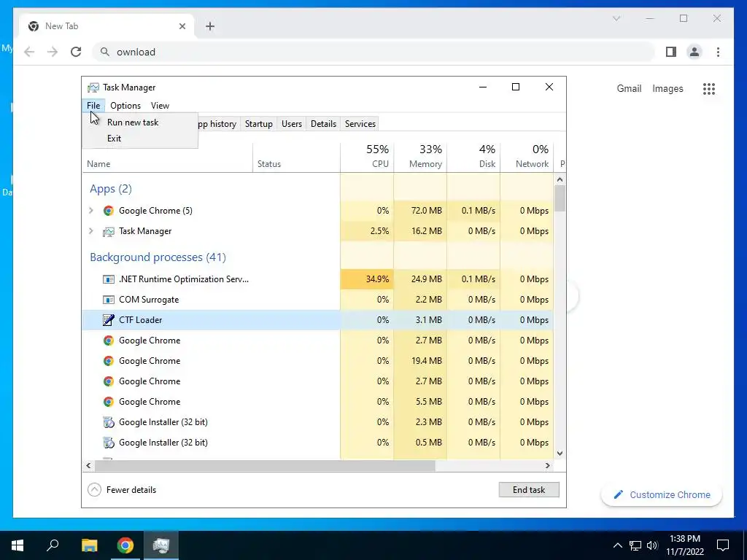The height and width of the screenshot is (560, 747).
Task: Click the COM Surrogate process icon
Action: (x=109, y=300)
